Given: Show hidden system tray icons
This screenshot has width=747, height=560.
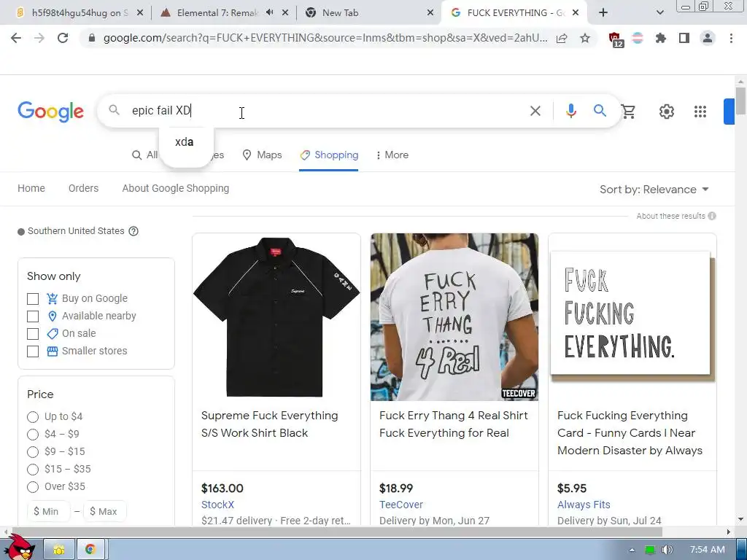Looking at the screenshot, I should coord(632,550).
